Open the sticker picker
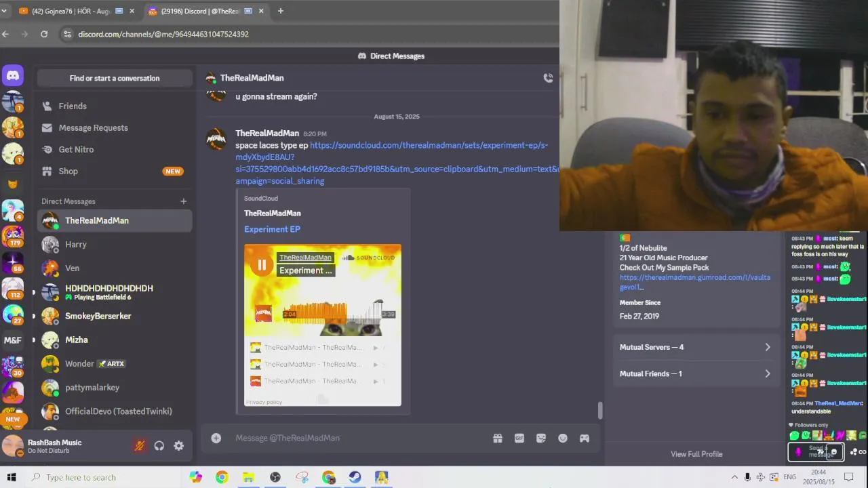Viewport: 868px width, 488px height. [x=541, y=439]
